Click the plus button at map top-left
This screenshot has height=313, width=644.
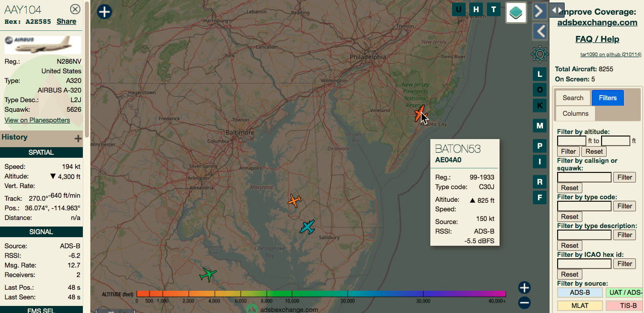click(x=104, y=12)
